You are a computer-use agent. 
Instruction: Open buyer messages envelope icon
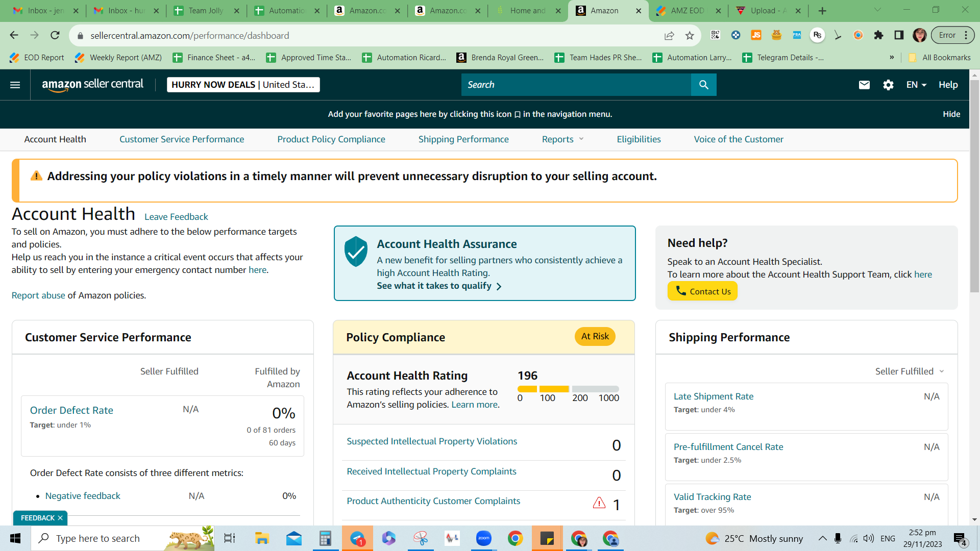pyautogui.click(x=864, y=85)
